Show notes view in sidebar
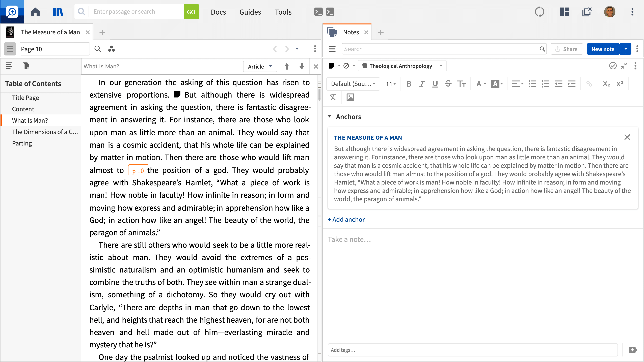This screenshot has width=644, height=362. point(26,66)
